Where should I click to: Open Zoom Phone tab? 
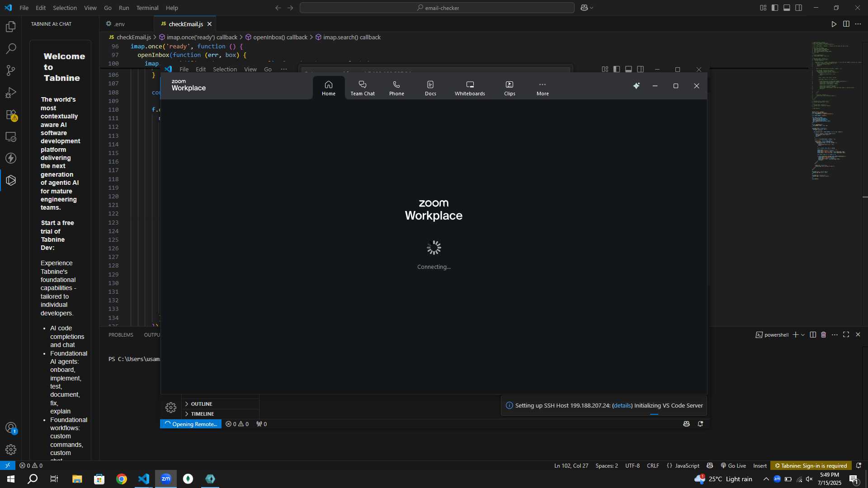(x=396, y=88)
